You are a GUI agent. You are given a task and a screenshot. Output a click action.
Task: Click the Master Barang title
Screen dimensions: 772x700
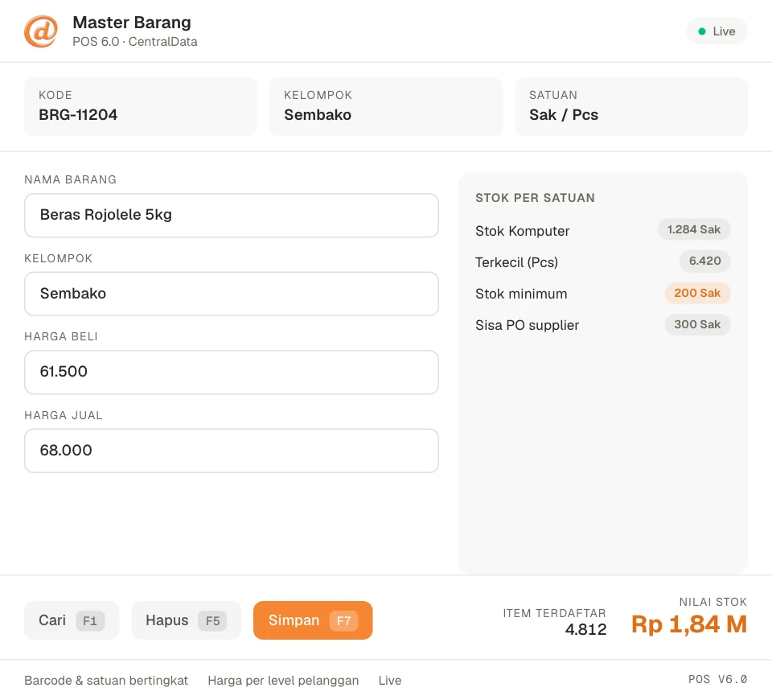click(132, 23)
